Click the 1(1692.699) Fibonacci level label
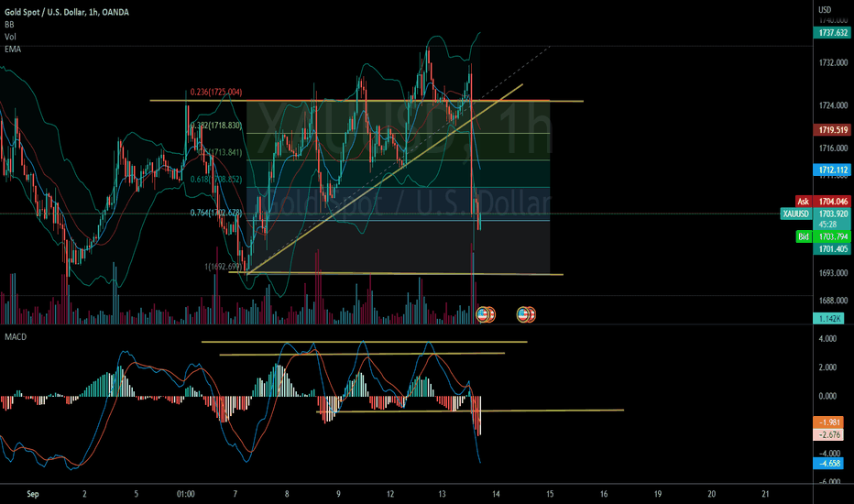The image size is (854, 504). [x=223, y=267]
